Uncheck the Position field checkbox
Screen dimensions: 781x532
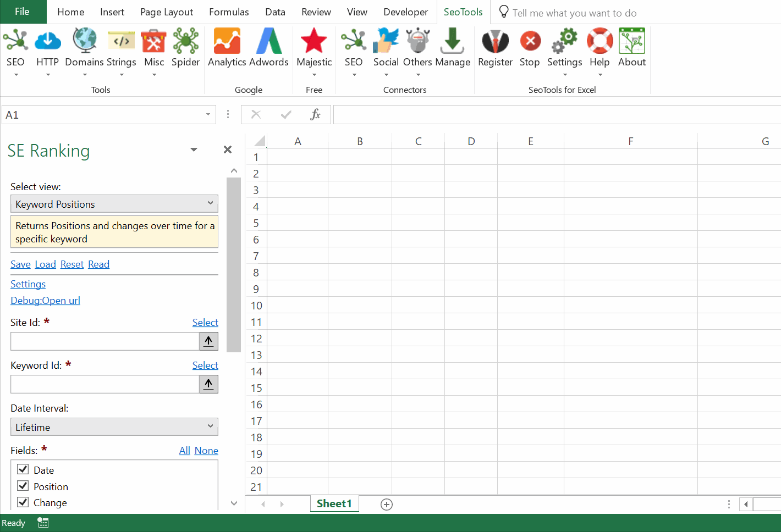(x=23, y=486)
